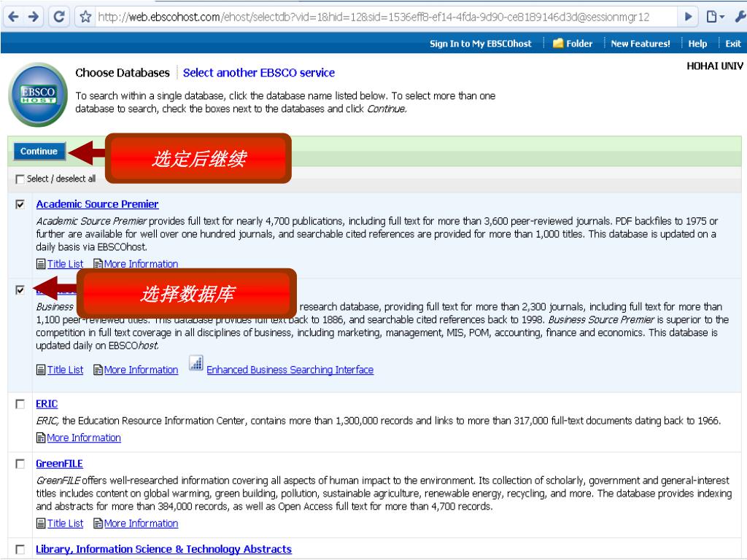Check the GreenFILE database checkbox
This screenshot has width=747, height=560.
pyautogui.click(x=20, y=464)
